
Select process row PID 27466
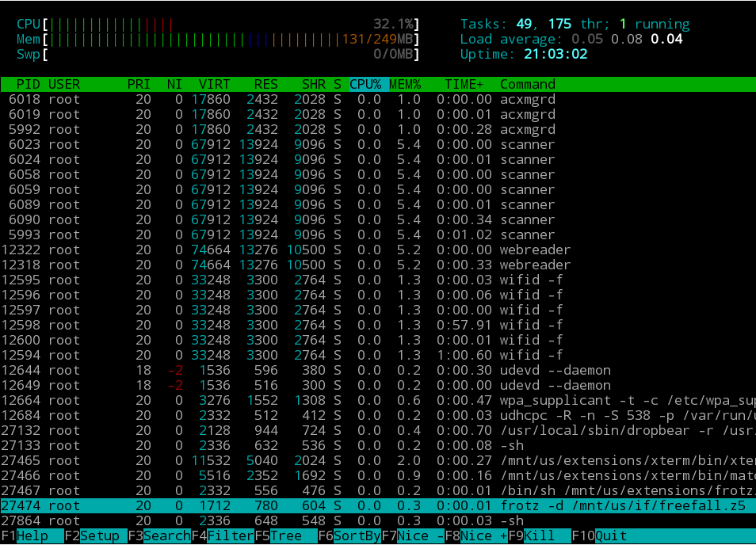pyautogui.click(x=378, y=475)
